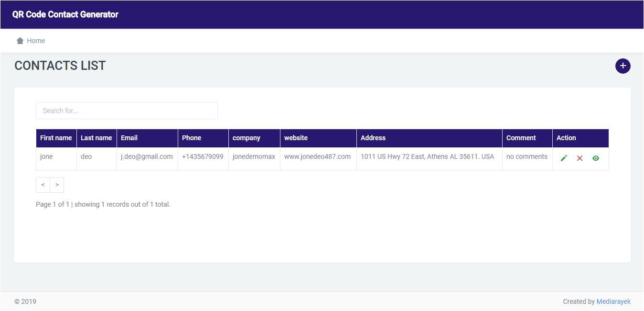Image resolution: width=644 pixels, height=311 pixels.
Task: Edit jone deo contact via pencil icon
Action: 564,158
